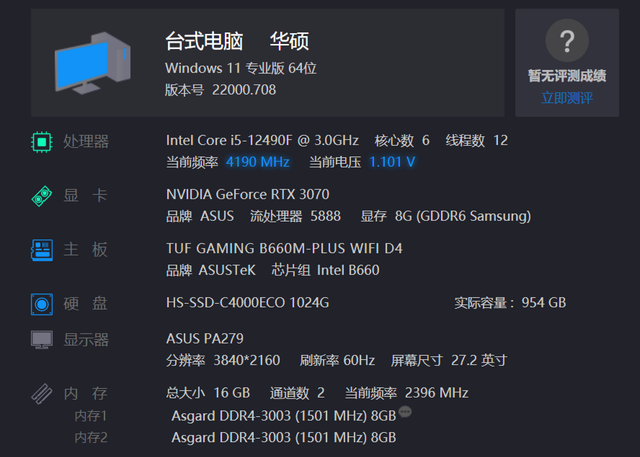This screenshot has width=640, height=457.
Task: Click the 暂无评测成绩 label
Action: coord(567,76)
